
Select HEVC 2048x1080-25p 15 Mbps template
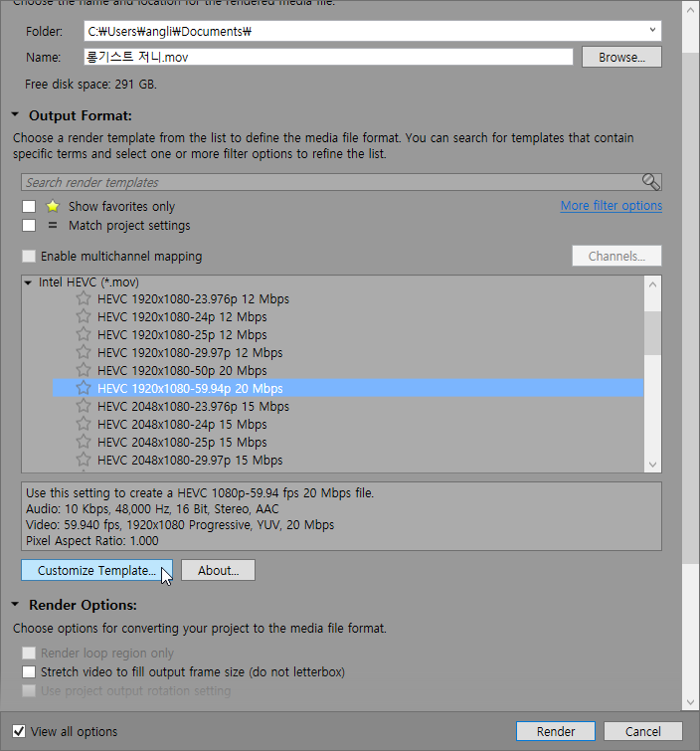point(182,442)
